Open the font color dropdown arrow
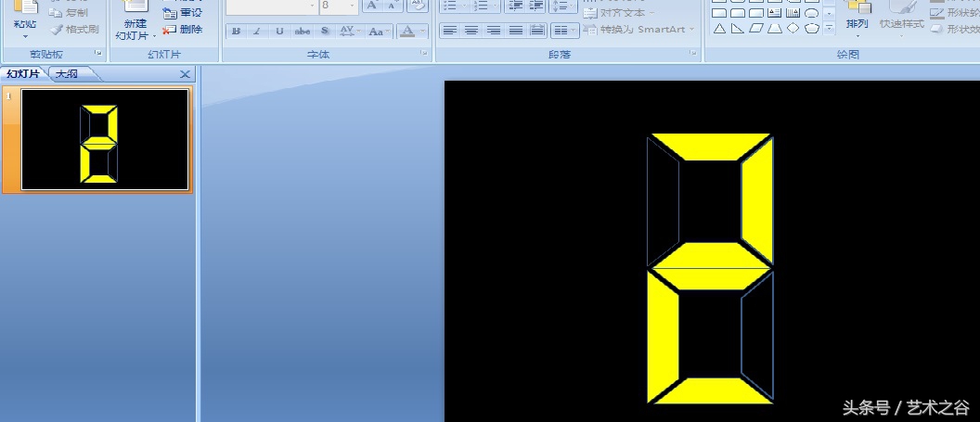The image size is (980, 422). pyautogui.click(x=423, y=32)
